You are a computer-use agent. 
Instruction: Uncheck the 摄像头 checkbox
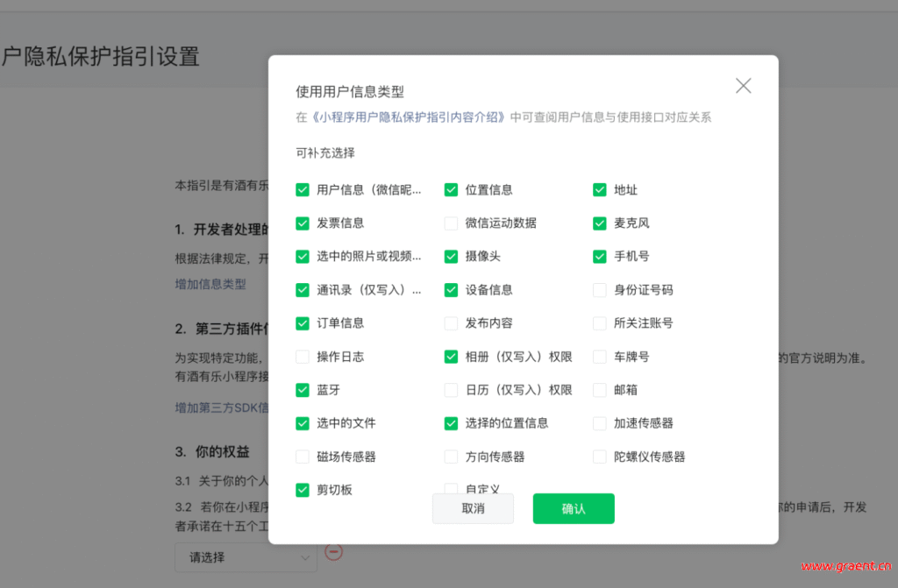pos(451,257)
